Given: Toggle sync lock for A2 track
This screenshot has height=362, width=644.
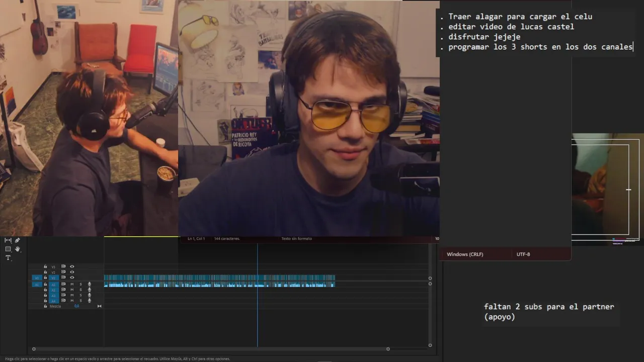Looking at the screenshot, I should pos(63,290).
